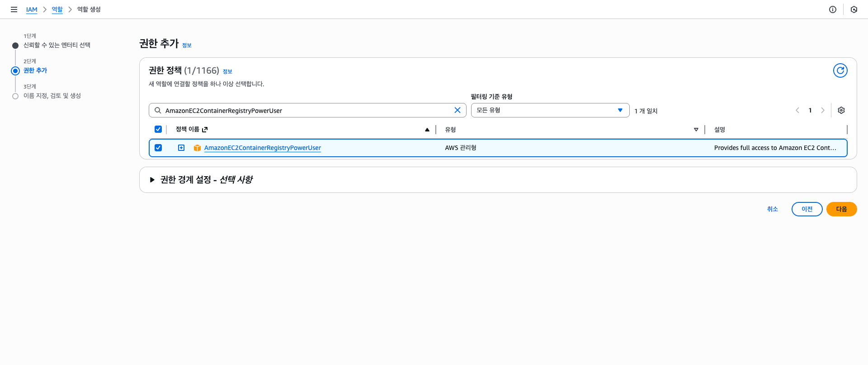Go to next results page arrow

[822, 110]
